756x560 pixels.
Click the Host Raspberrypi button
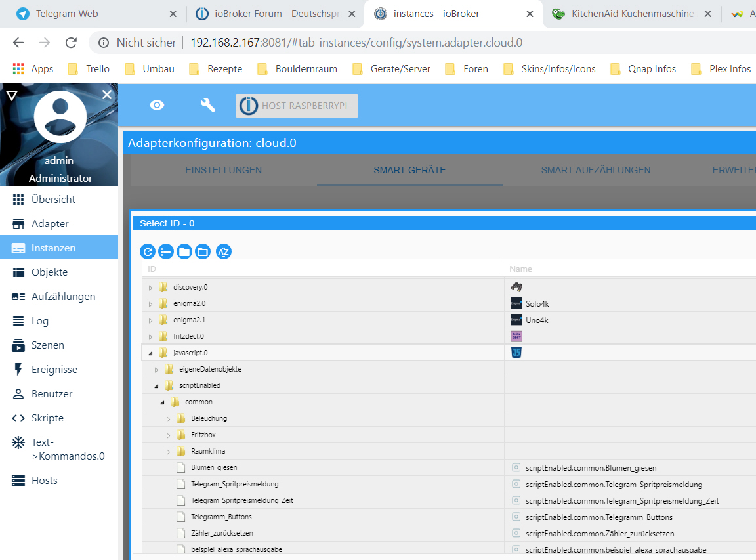pyautogui.click(x=297, y=106)
